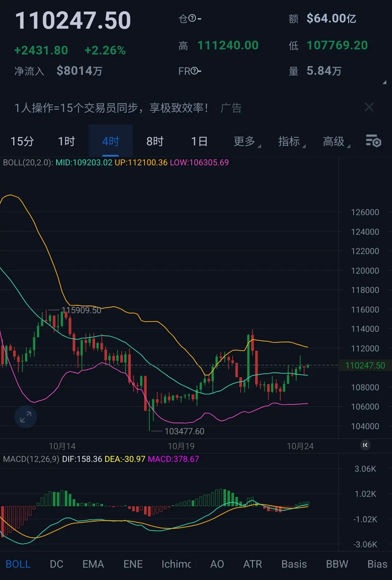Choose the AO indicator
Viewport: 392px width, 580px height.
point(217,564)
